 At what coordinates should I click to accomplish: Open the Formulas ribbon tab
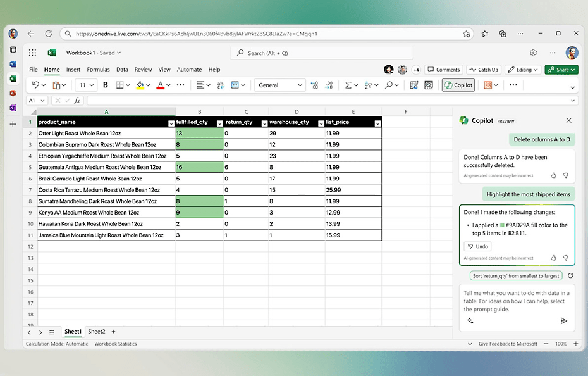click(98, 70)
